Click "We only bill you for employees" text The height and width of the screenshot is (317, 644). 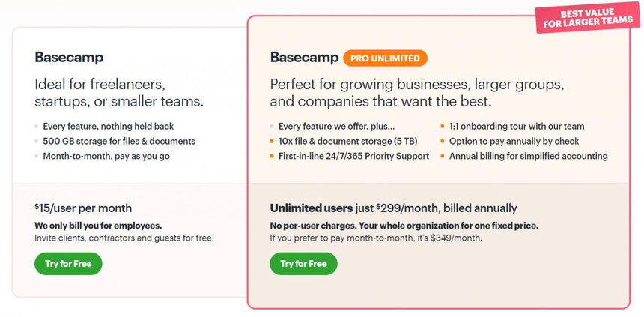pos(98,225)
